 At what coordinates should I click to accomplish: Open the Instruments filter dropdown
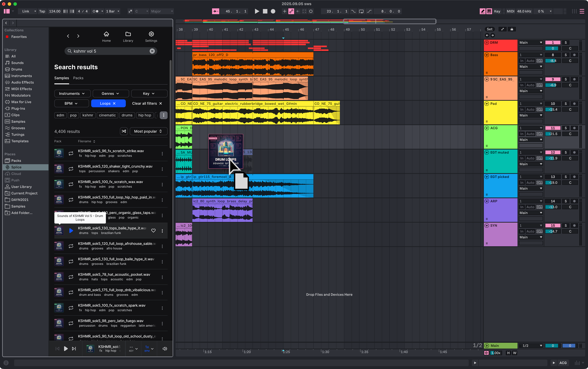72,94
